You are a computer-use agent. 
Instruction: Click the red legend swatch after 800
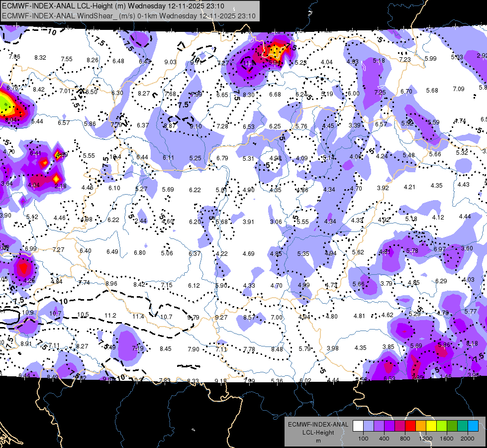point(410,426)
